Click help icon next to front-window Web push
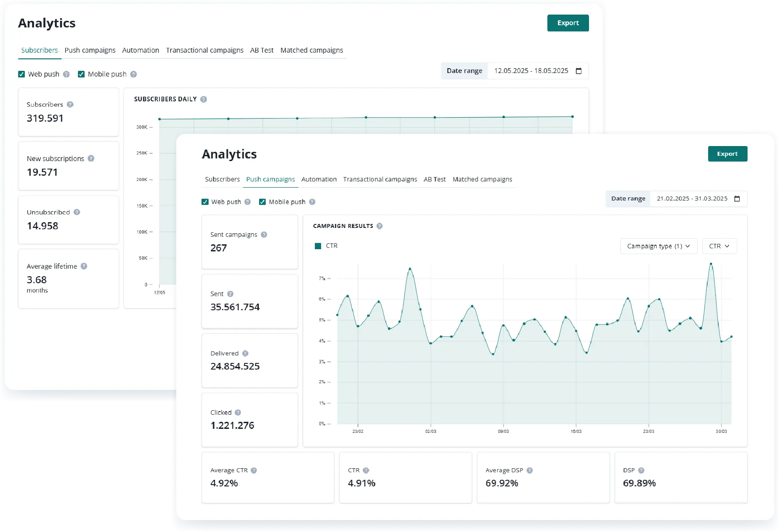The width and height of the screenshot is (779, 532). [248, 202]
